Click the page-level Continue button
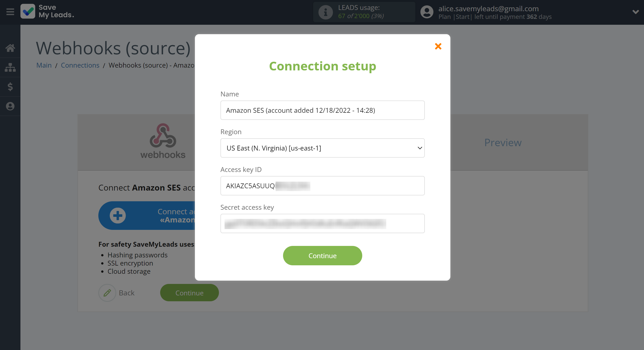Image resolution: width=644 pixels, height=350 pixels. pyautogui.click(x=189, y=293)
